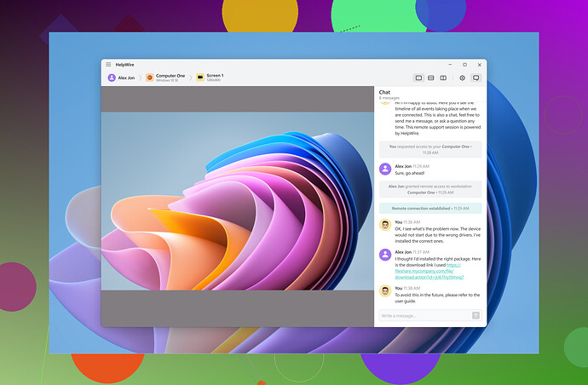The width and height of the screenshot is (588, 385).
Task: Select Computer One breadcrumb label
Action: click(170, 76)
